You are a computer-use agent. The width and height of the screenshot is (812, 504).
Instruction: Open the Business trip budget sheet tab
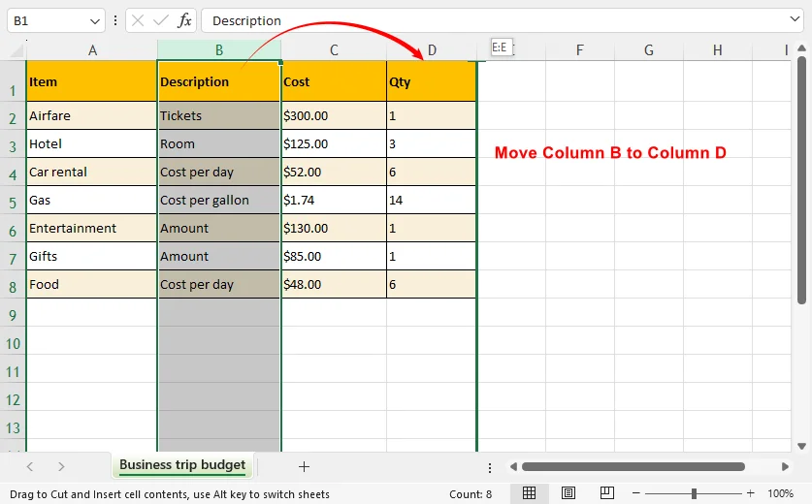point(182,465)
